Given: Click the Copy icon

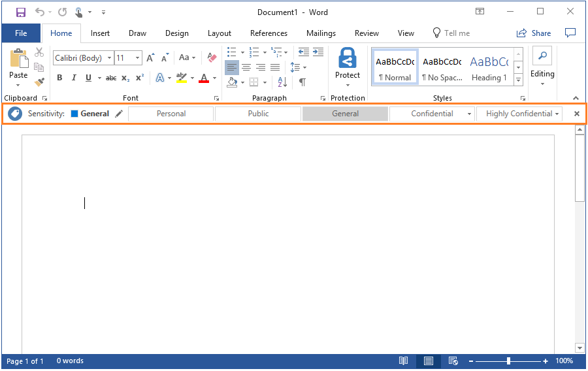Looking at the screenshot, I should point(39,67).
